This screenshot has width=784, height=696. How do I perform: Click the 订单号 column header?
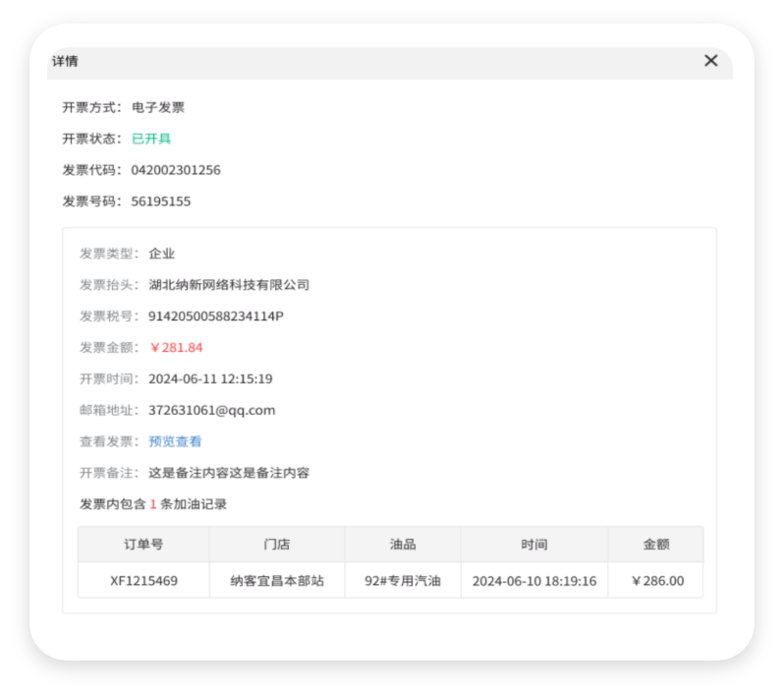[x=143, y=545]
